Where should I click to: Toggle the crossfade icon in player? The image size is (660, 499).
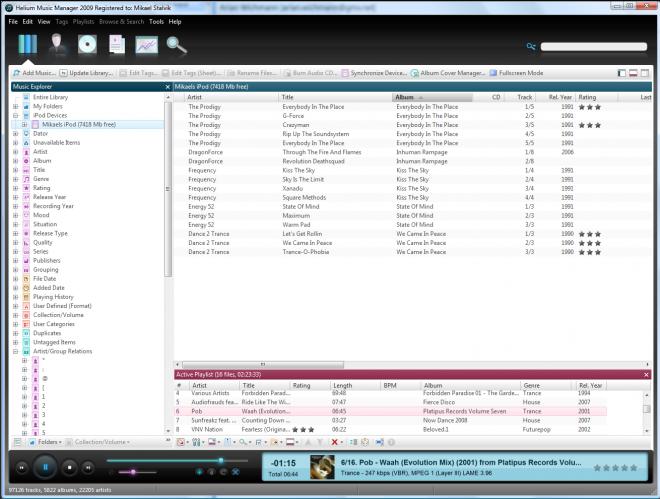236,472
